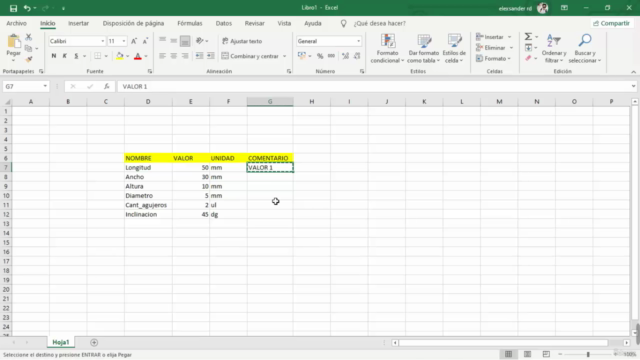Switch to the Insertar ribbon tab
The height and width of the screenshot is (360, 640).
pos(78,23)
